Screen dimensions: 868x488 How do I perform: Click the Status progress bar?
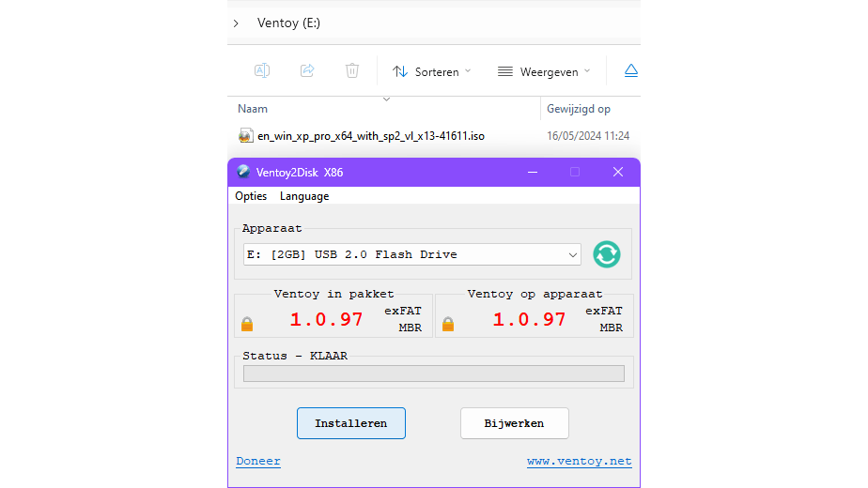point(434,374)
